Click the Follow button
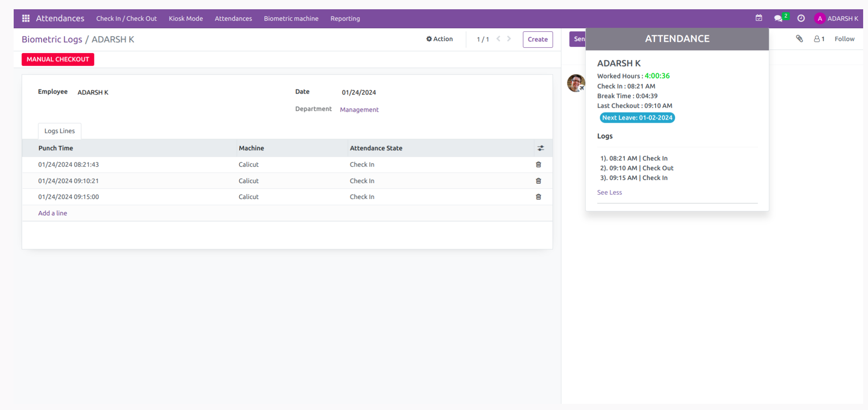Image resolution: width=868 pixels, height=410 pixels. point(844,39)
